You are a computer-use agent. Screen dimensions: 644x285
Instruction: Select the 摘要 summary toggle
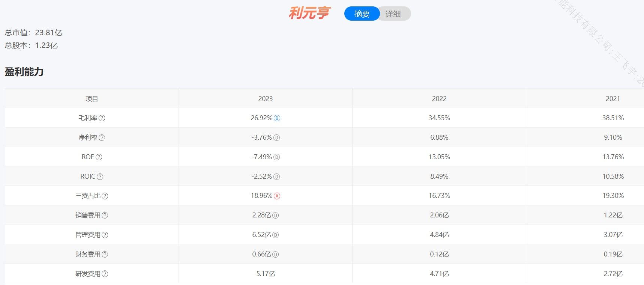pos(362,14)
